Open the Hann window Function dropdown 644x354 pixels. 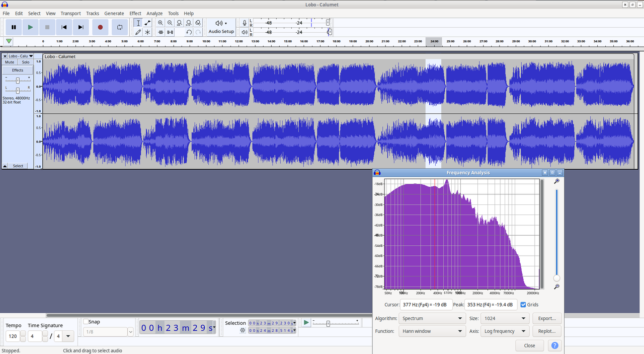pyautogui.click(x=432, y=331)
